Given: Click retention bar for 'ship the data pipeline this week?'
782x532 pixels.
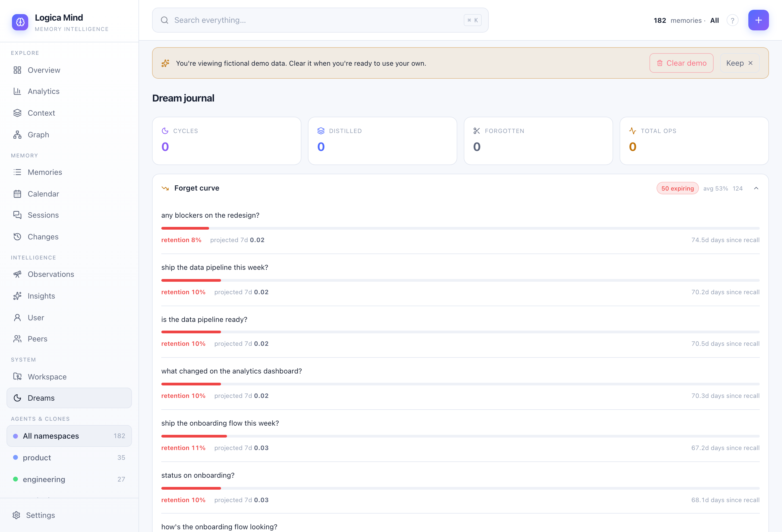Looking at the screenshot, I should (x=460, y=280).
